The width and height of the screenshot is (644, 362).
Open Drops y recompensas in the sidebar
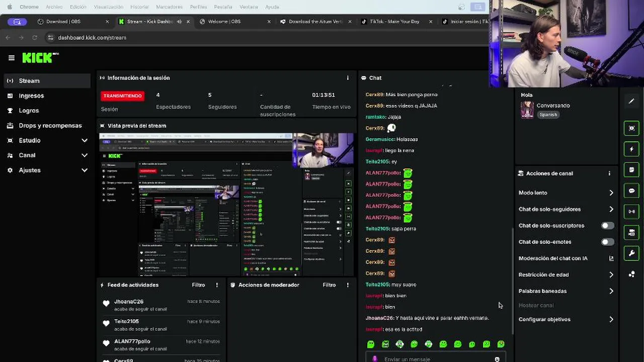click(46, 126)
